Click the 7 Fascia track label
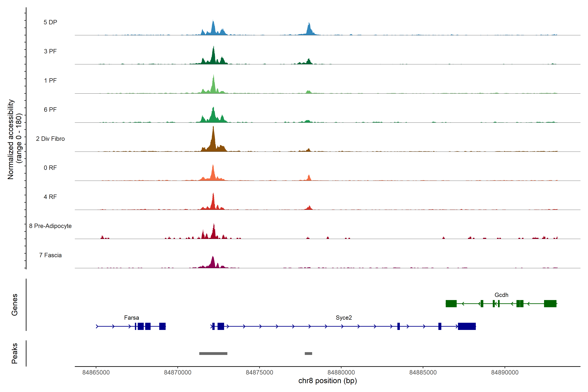Image resolution: width=588 pixels, height=392 pixels. (50, 255)
